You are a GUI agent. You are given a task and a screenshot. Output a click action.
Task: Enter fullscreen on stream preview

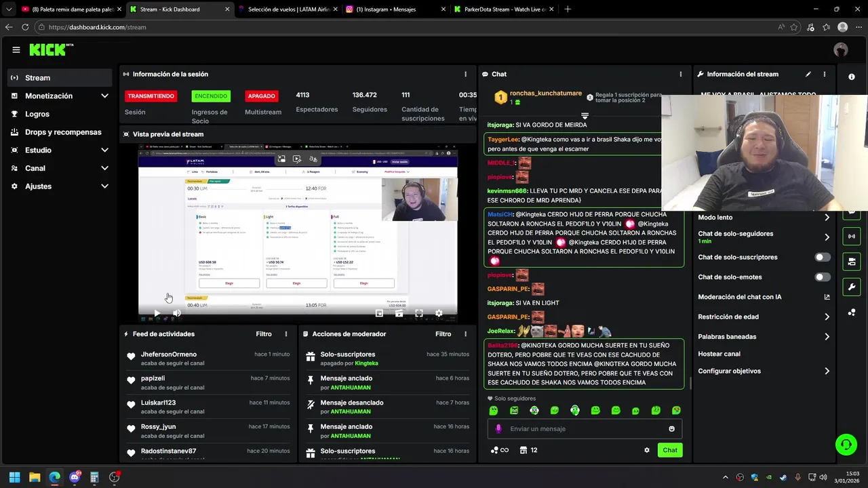click(x=419, y=313)
